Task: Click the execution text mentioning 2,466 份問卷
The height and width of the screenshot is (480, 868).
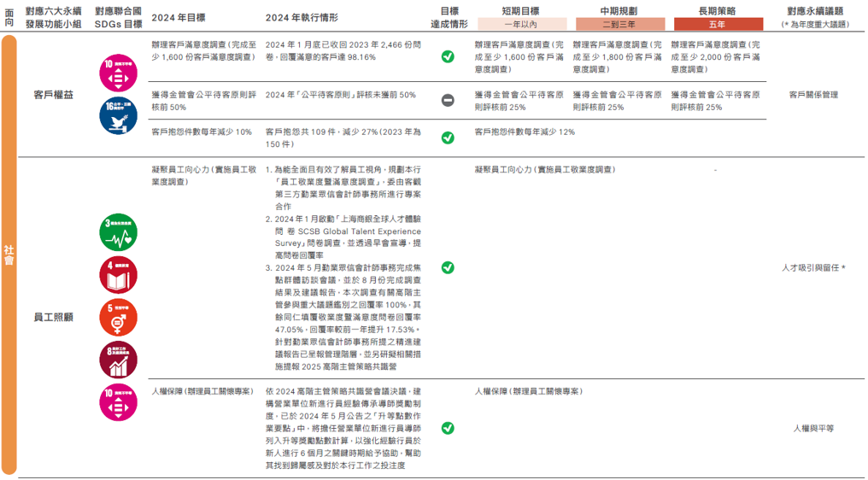Action: tap(343, 51)
